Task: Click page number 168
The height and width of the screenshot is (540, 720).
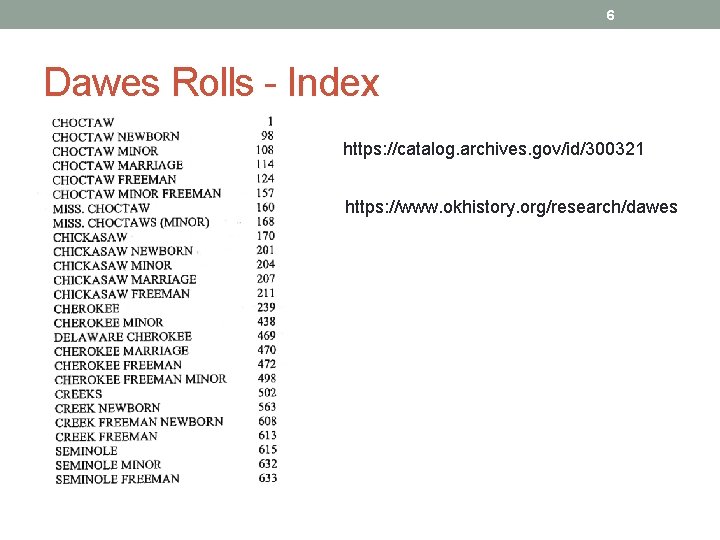Action: point(265,222)
